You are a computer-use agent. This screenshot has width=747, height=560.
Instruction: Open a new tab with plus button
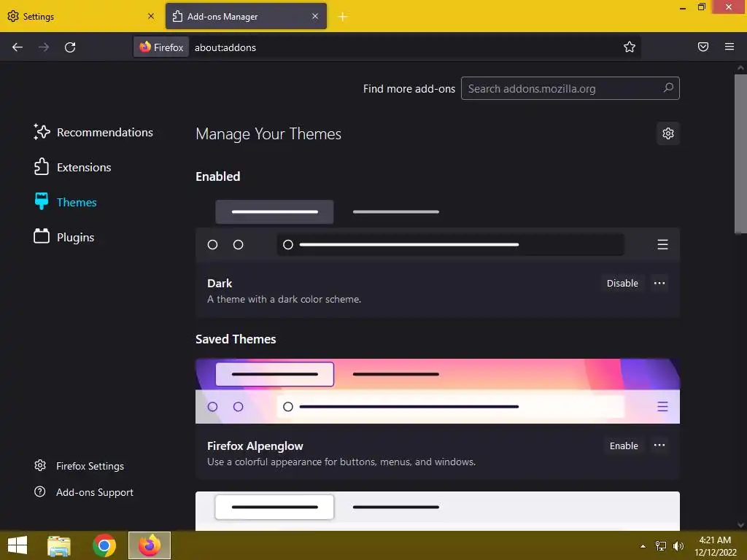(343, 17)
